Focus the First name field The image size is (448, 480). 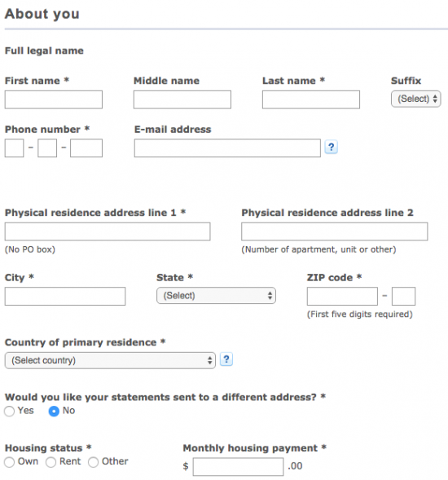[x=54, y=99]
